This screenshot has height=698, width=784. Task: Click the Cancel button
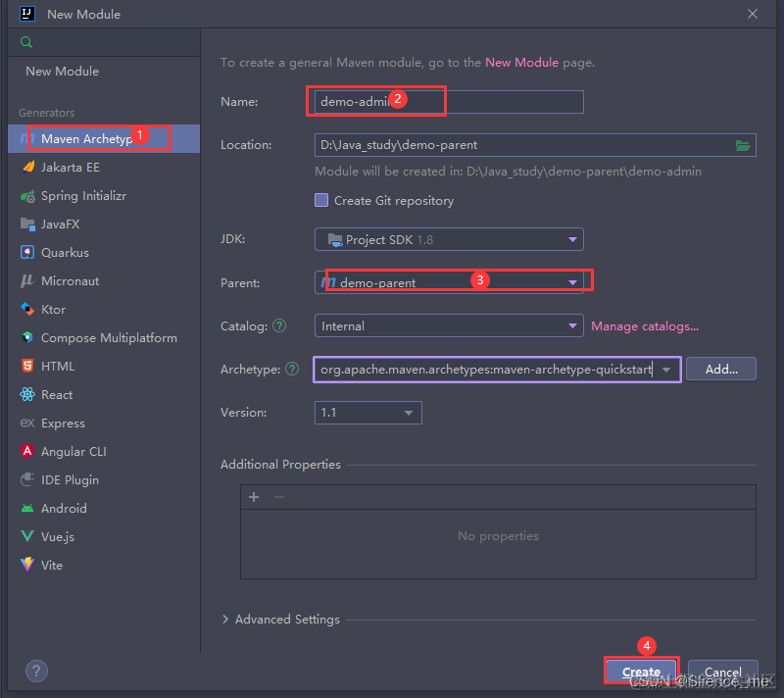(722, 672)
